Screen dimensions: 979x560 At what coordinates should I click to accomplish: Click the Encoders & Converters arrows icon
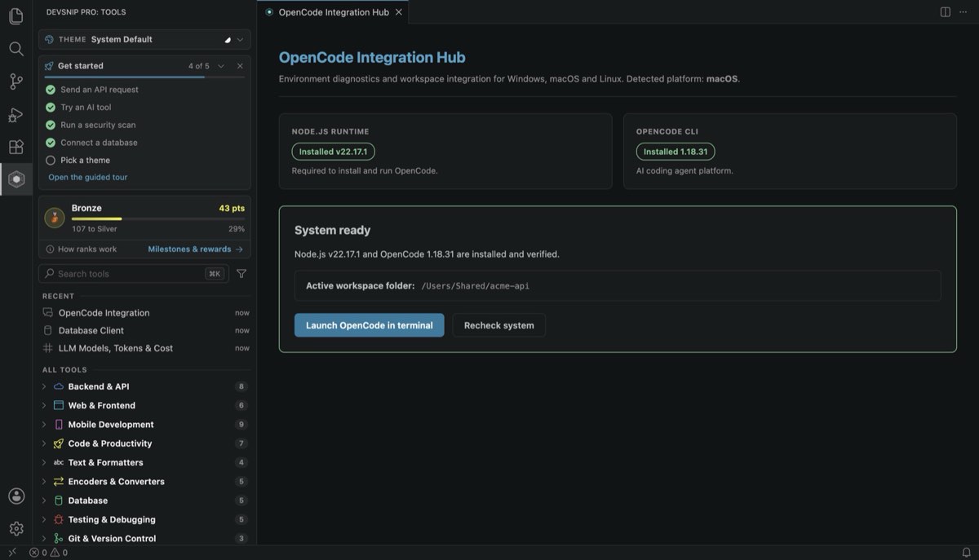point(59,482)
